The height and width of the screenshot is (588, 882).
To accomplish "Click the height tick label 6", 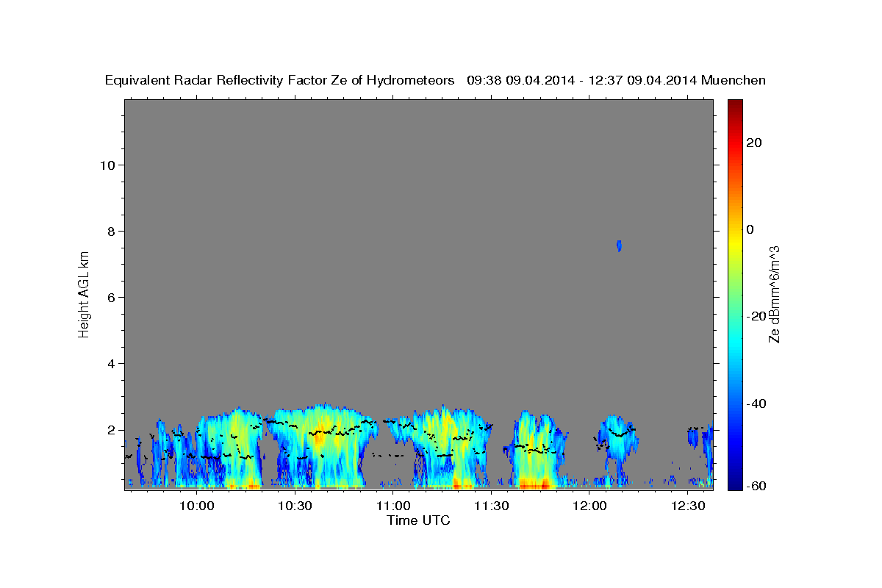I will [x=110, y=297].
